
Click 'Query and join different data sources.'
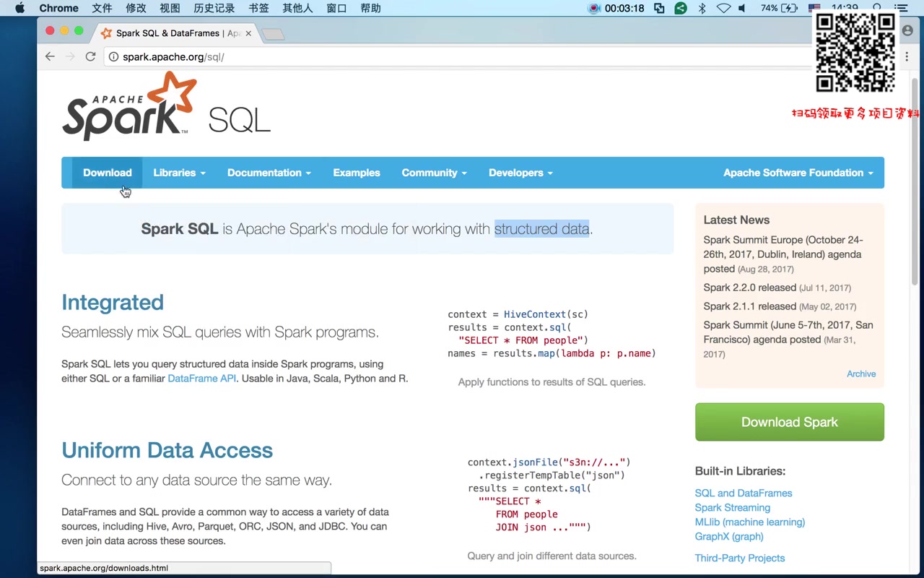(x=552, y=556)
